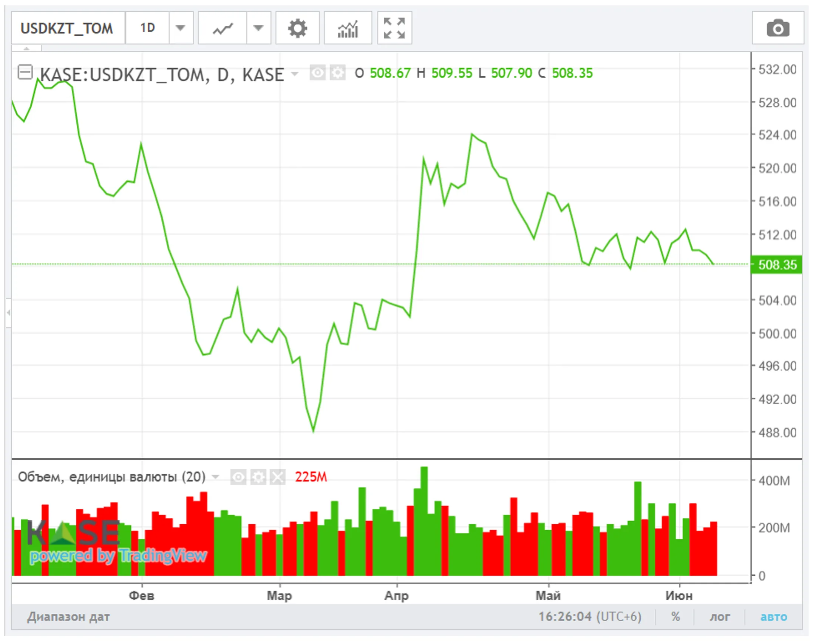Take chart snapshot with camera icon
Viewport: 816px width, 644px height.
click(777, 28)
